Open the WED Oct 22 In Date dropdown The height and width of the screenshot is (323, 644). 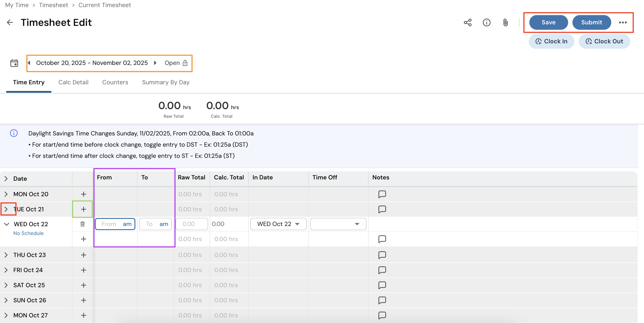pos(278,224)
